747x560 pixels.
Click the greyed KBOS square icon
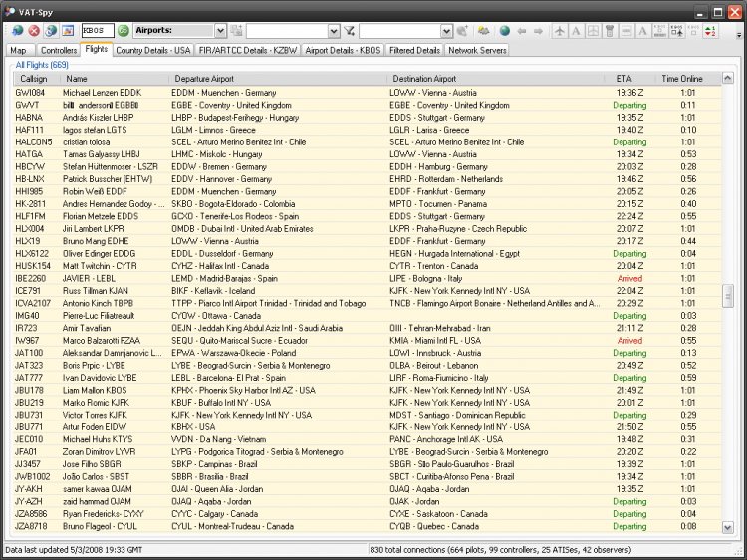693,31
